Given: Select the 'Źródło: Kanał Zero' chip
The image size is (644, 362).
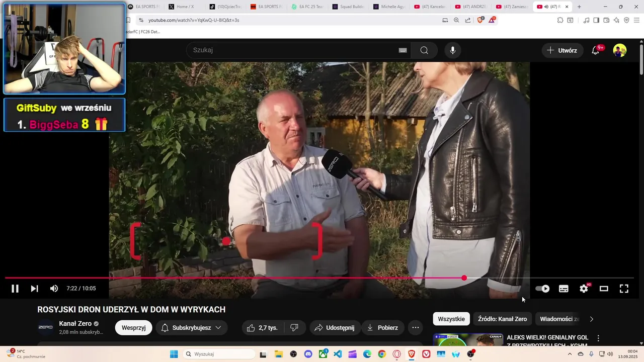Looking at the screenshot, I should pyautogui.click(x=502, y=319).
